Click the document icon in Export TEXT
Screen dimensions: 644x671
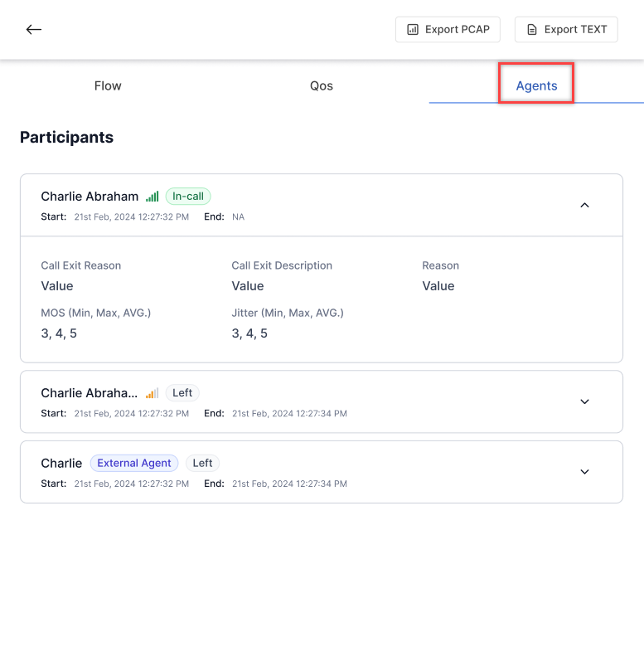pyautogui.click(x=532, y=30)
